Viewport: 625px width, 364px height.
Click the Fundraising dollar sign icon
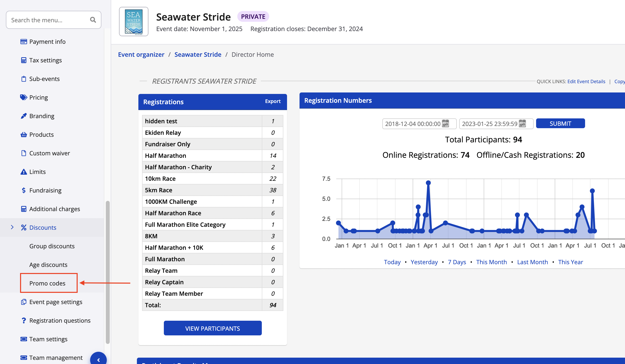coord(24,190)
